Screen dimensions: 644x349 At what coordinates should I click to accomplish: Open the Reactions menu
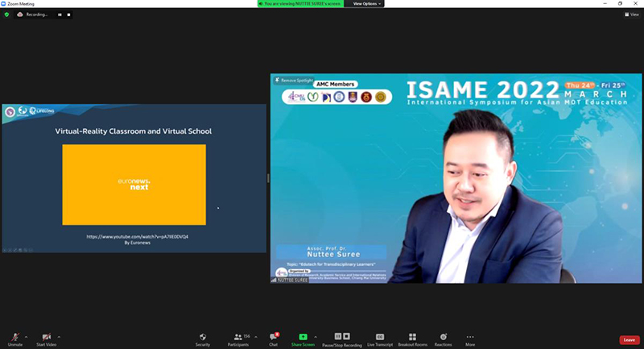(x=444, y=339)
